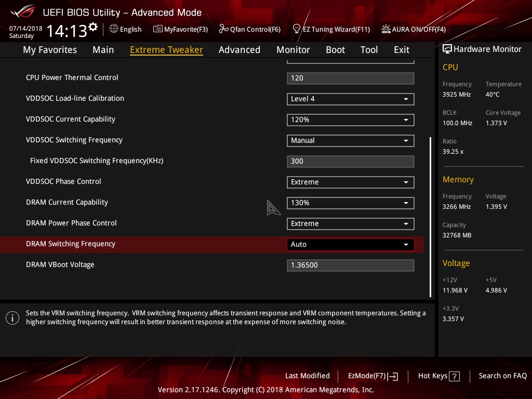Click memory capacity 32768 MB value
This screenshot has height=399, width=532.
click(x=457, y=235)
